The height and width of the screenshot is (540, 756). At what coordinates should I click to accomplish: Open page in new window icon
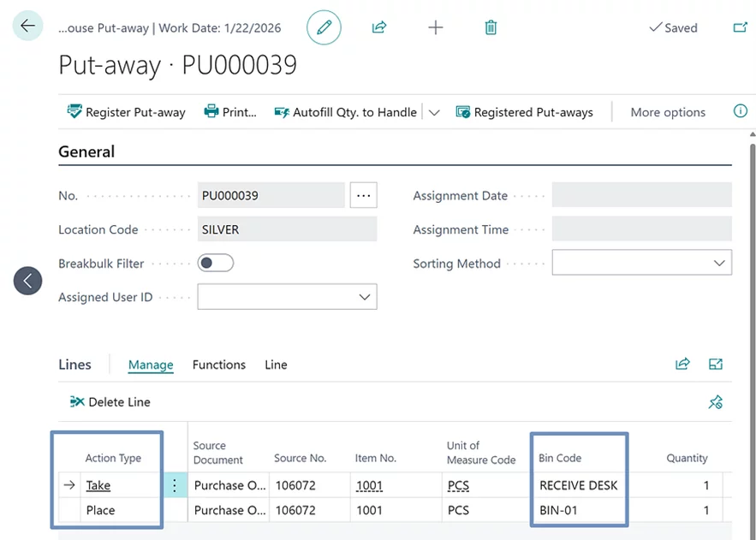740,27
